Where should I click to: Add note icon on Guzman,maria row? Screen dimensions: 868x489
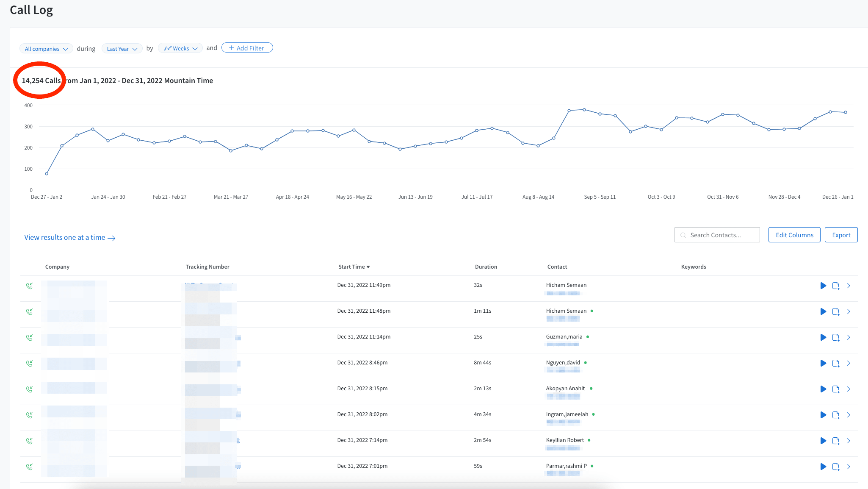[836, 337]
